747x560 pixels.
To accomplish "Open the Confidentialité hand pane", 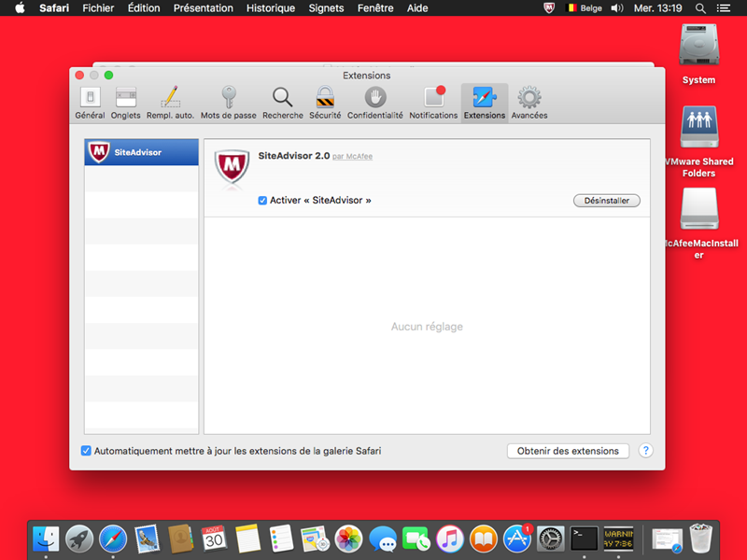I will pos(375,103).
